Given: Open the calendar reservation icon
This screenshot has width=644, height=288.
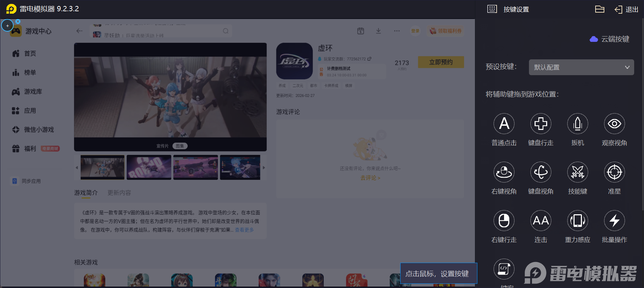Looking at the screenshot, I should tap(361, 31).
